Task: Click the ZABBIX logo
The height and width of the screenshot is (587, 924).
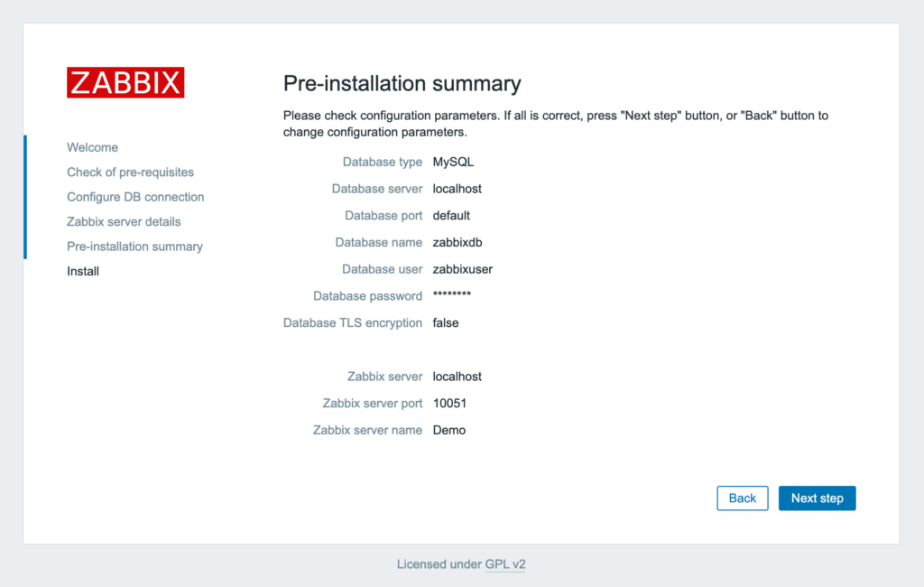Action: coord(125,82)
